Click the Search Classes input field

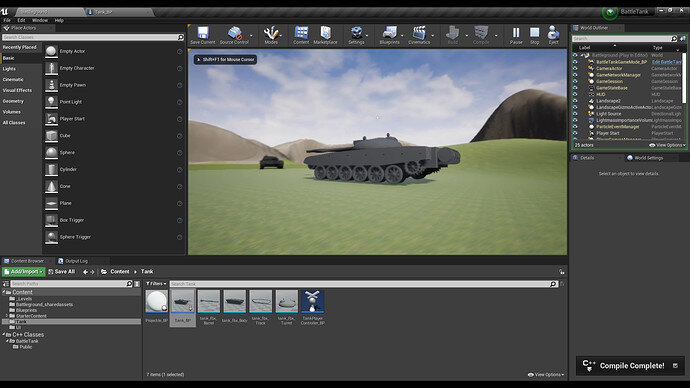tap(89, 37)
